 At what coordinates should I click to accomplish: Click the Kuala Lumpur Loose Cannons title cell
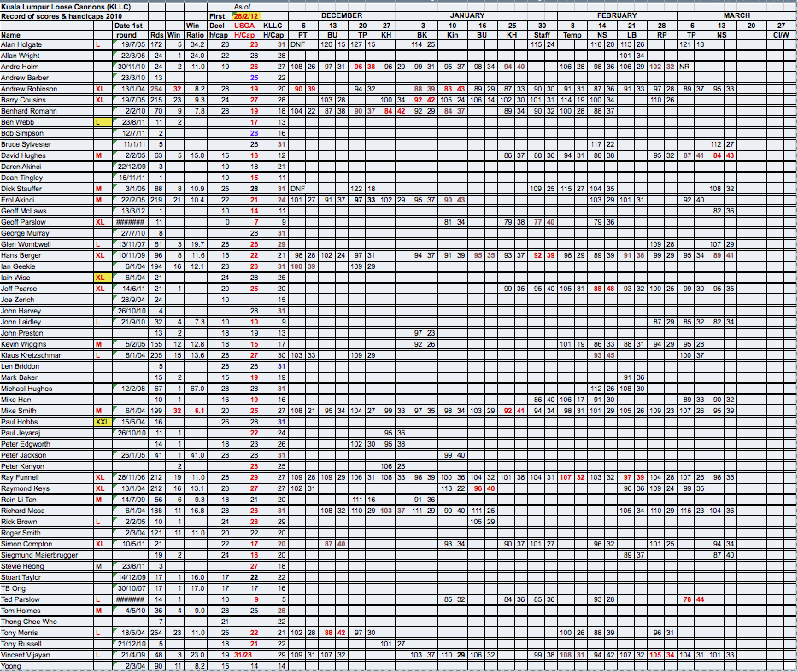click(51, 7)
